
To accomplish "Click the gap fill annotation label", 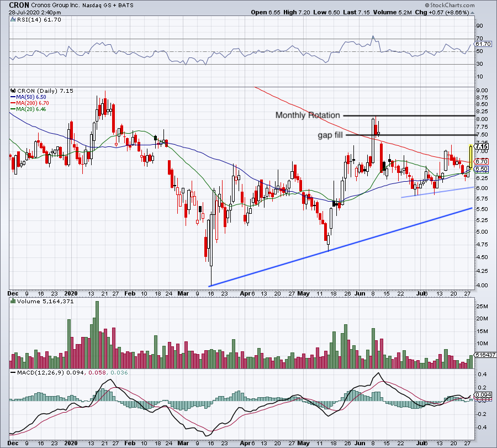I will (330, 135).
